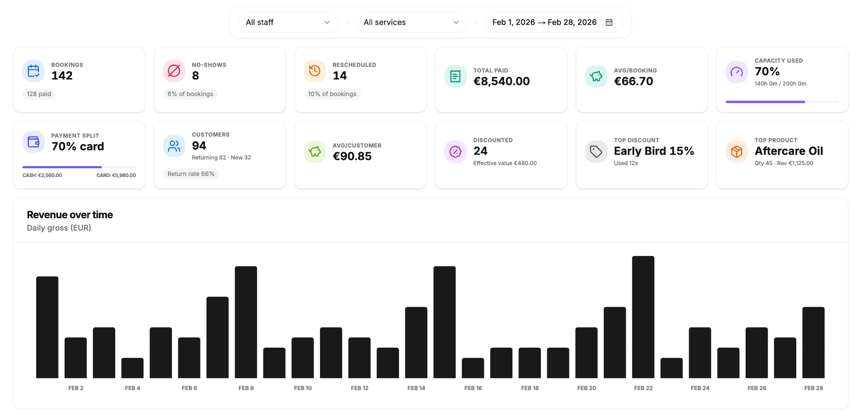Open the calendar icon next to date range

click(609, 22)
